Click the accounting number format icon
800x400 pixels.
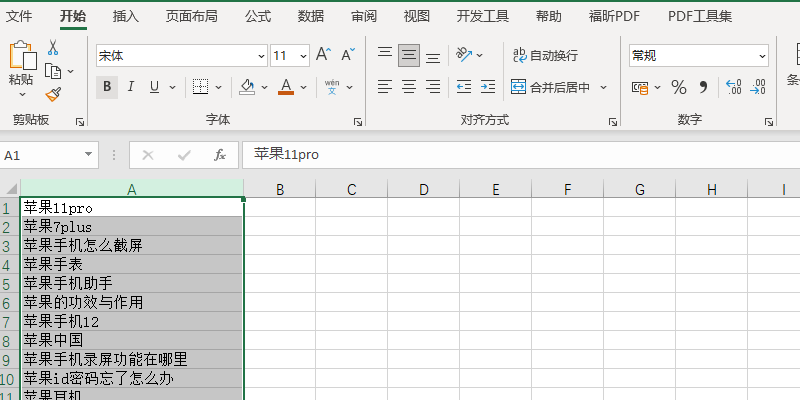pos(639,88)
